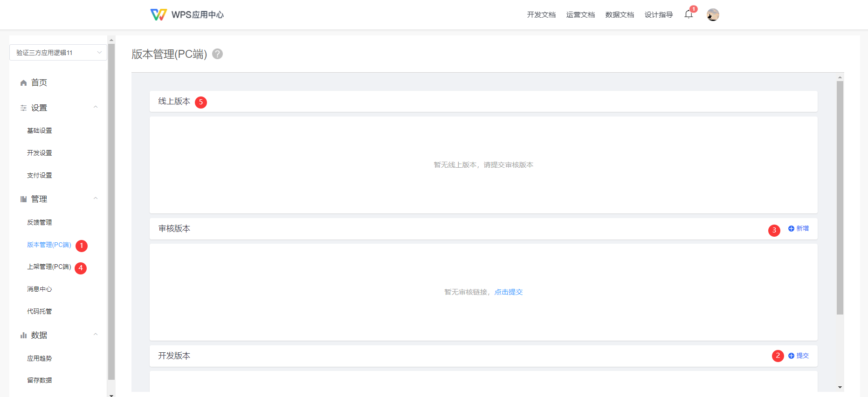
Task: Click the 管理 section icon in sidebar
Action: (23, 199)
